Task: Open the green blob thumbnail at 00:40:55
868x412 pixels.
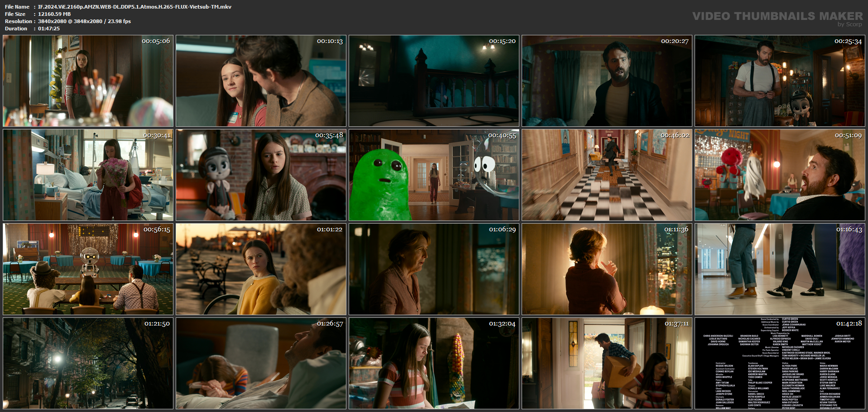Action: coord(434,175)
